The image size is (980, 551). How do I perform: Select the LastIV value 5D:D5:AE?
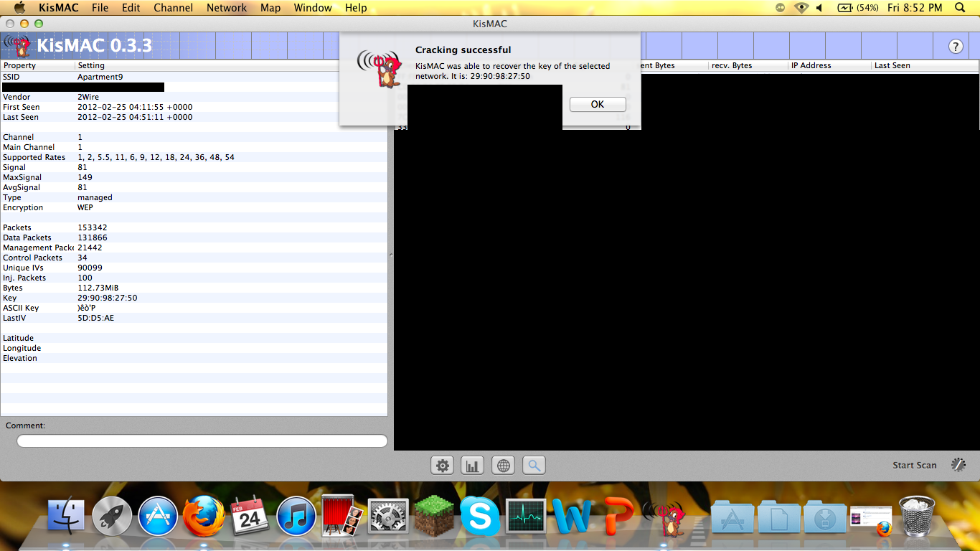(95, 318)
